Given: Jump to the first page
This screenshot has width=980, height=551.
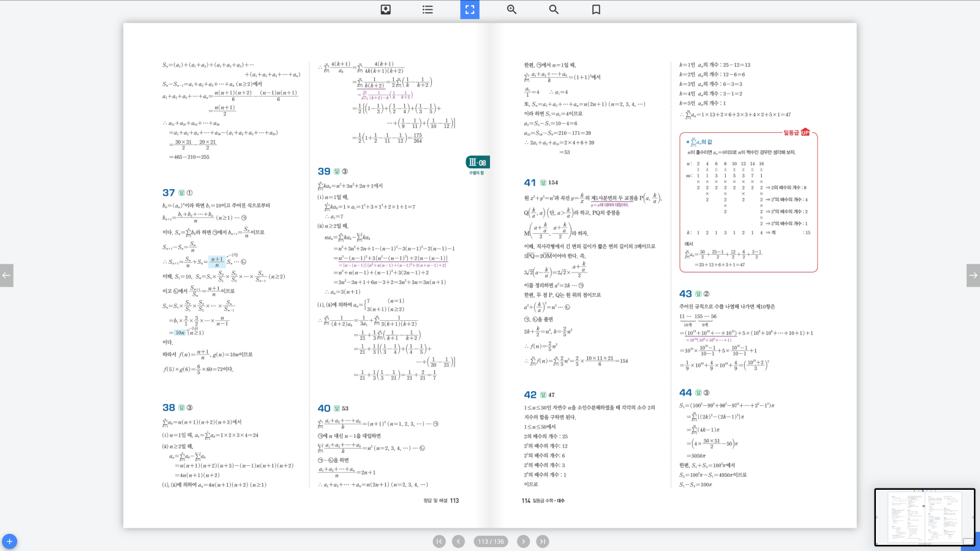Looking at the screenshot, I should [439, 541].
